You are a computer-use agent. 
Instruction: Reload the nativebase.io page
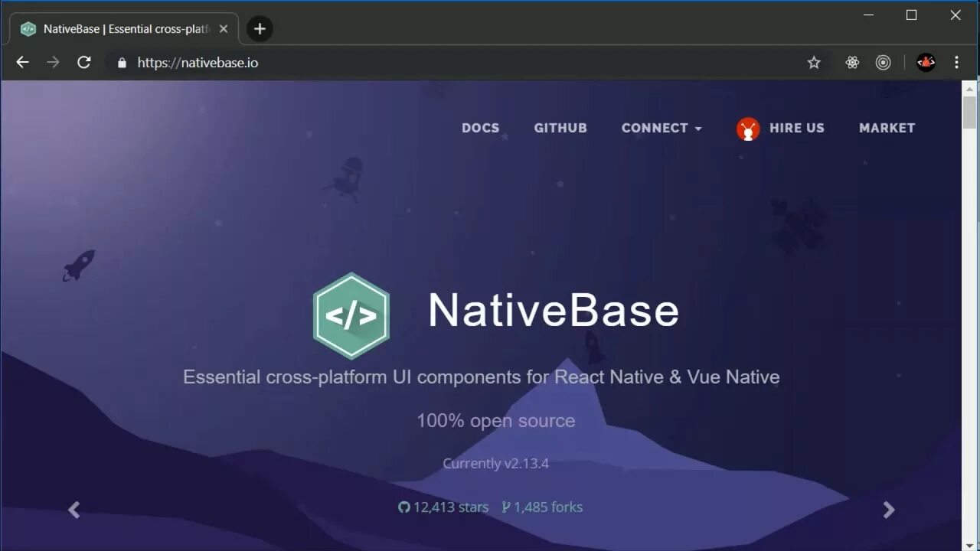tap(84, 63)
